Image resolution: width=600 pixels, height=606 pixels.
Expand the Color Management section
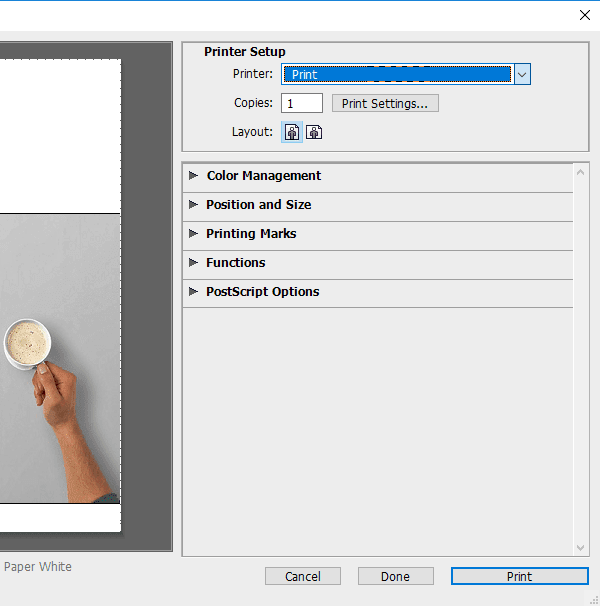tap(378, 176)
